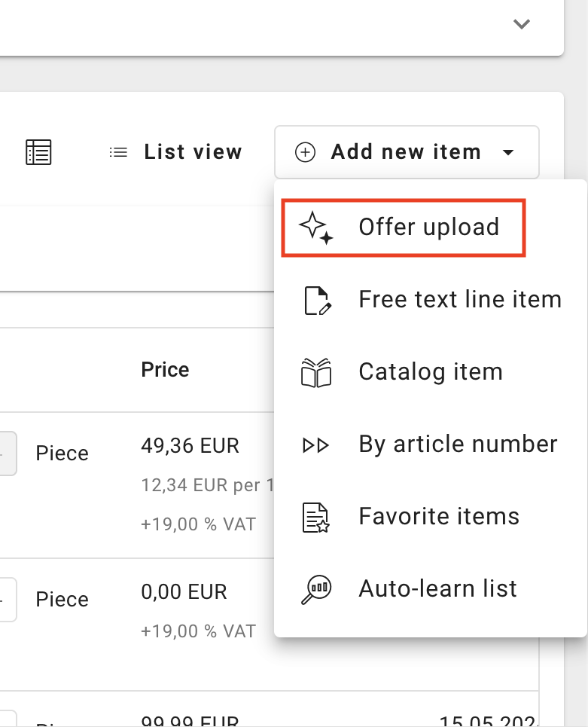Collapse the Add new item dropdown arrow
This screenshot has width=588, height=727.
(x=508, y=152)
